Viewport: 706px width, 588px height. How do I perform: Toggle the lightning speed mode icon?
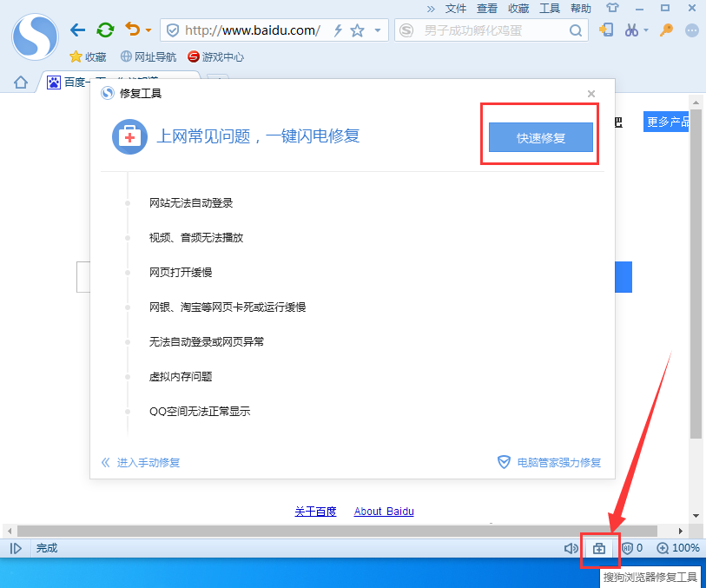[x=338, y=30]
